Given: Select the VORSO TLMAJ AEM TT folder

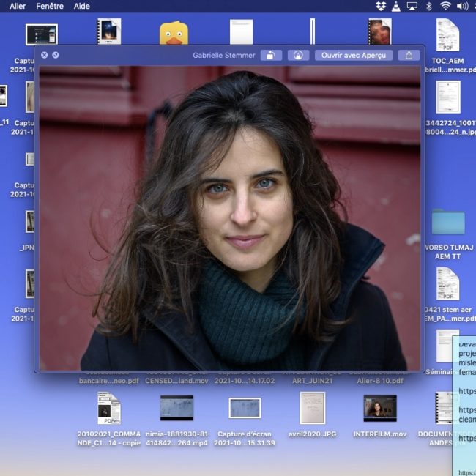Looking at the screenshot, I should click(448, 222).
